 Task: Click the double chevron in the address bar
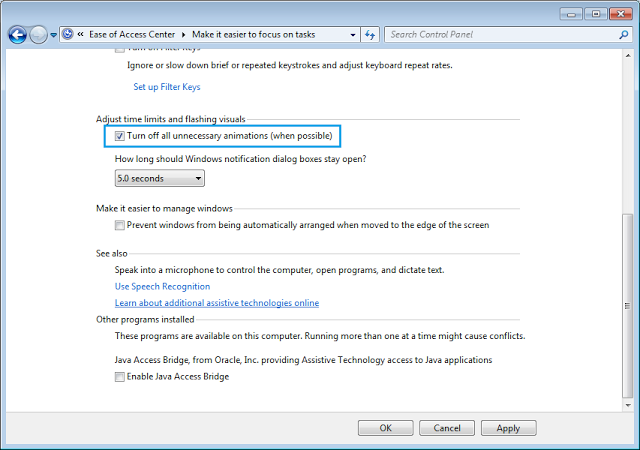coord(81,34)
